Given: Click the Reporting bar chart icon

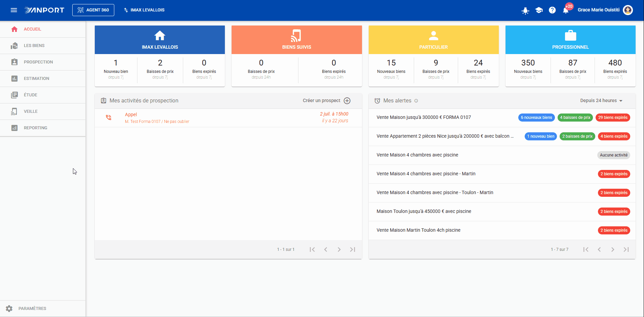Looking at the screenshot, I should (x=14, y=128).
